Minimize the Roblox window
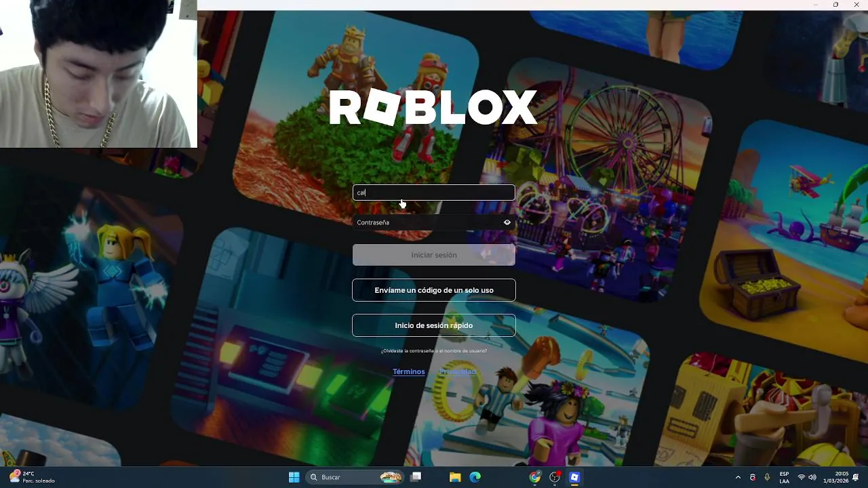Viewport: 868px width, 488px height. [816, 5]
